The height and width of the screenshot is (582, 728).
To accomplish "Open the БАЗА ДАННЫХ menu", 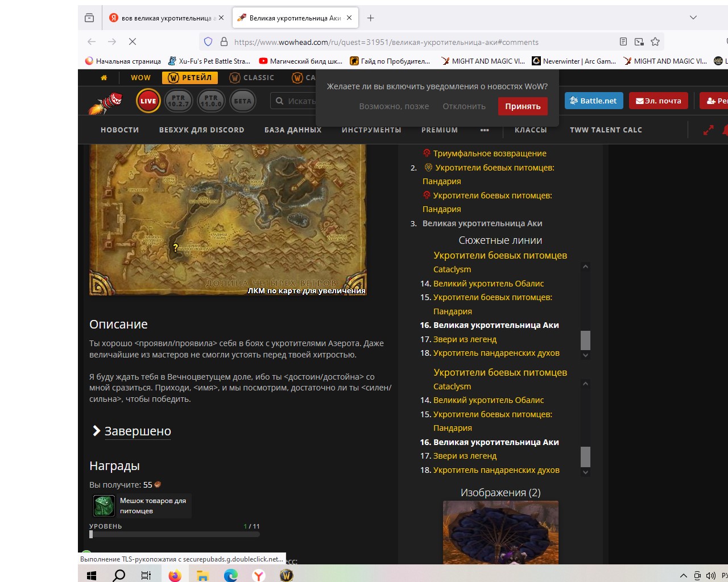I will pyautogui.click(x=293, y=130).
